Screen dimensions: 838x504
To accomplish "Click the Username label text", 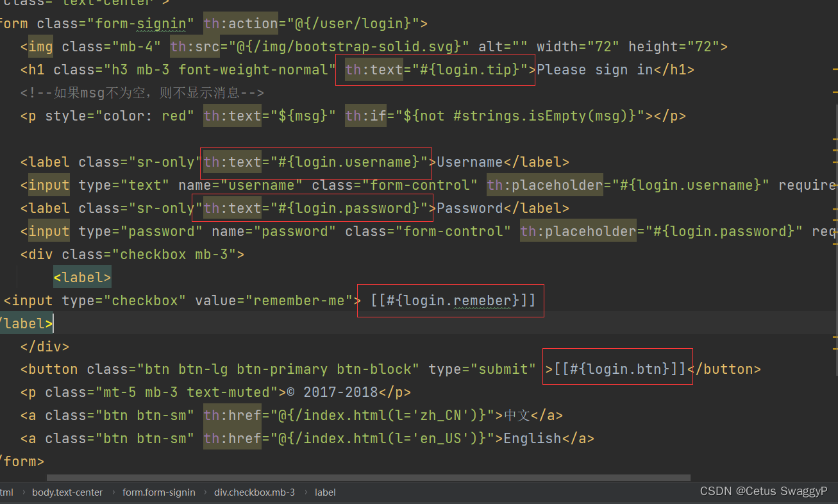I will pyautogui.click(x=470, y=162).
